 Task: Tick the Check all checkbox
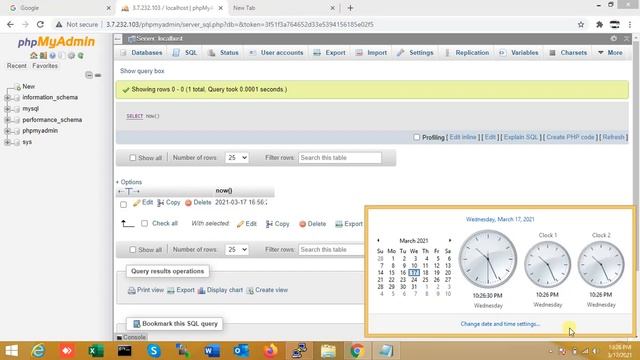(144, 223)
